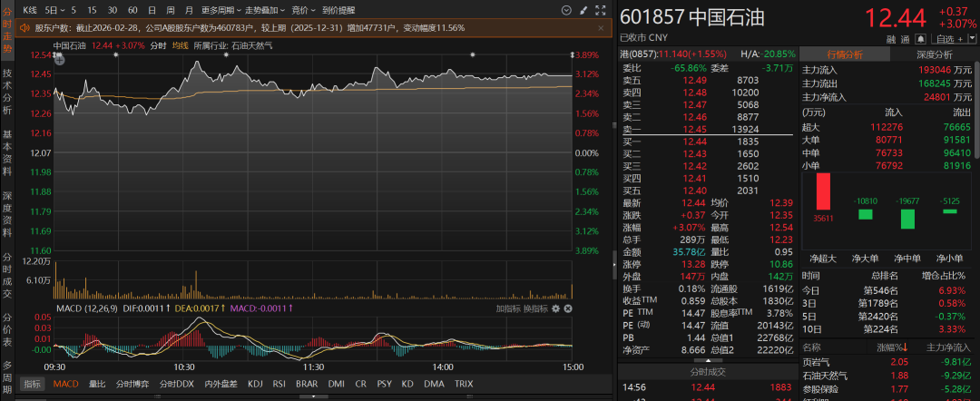Select the 60 minute period
The height and width of the screenshot is (401, 980).
[x=132, y=10]
